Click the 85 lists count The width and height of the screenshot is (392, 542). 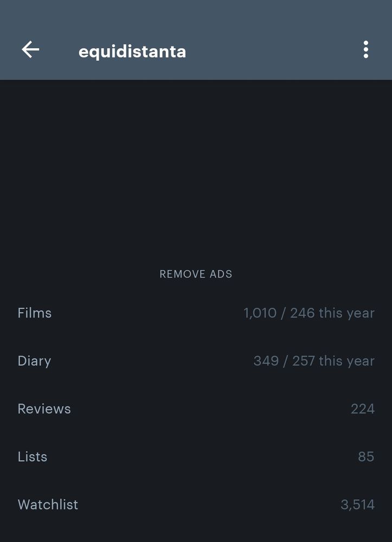coord(366,456)
